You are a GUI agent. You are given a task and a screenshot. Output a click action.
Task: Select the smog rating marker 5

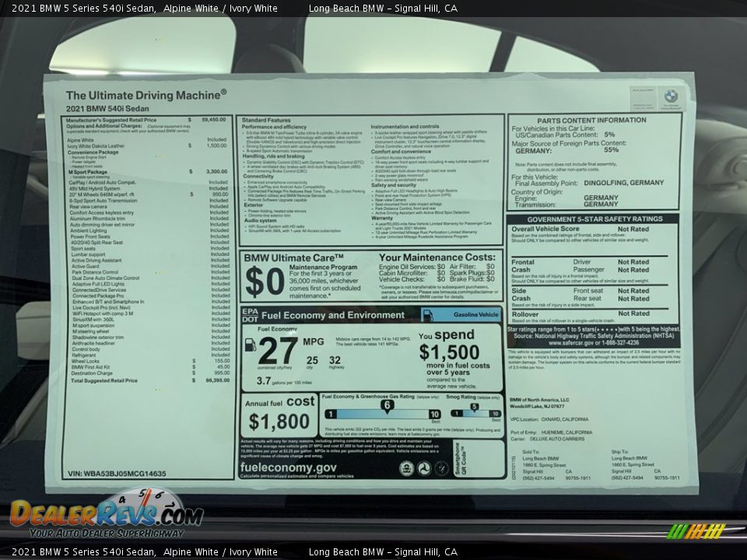pos(474,407)
